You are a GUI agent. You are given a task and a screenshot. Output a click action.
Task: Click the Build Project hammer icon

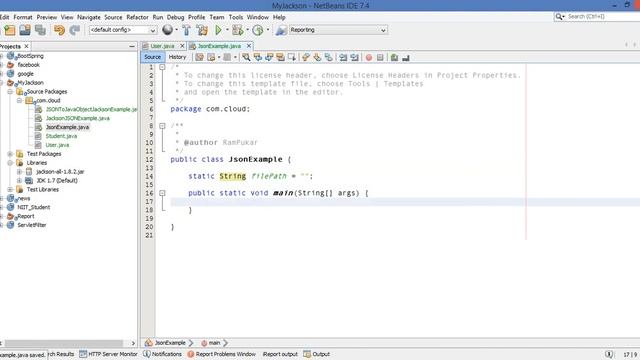[x=186, y=30]
